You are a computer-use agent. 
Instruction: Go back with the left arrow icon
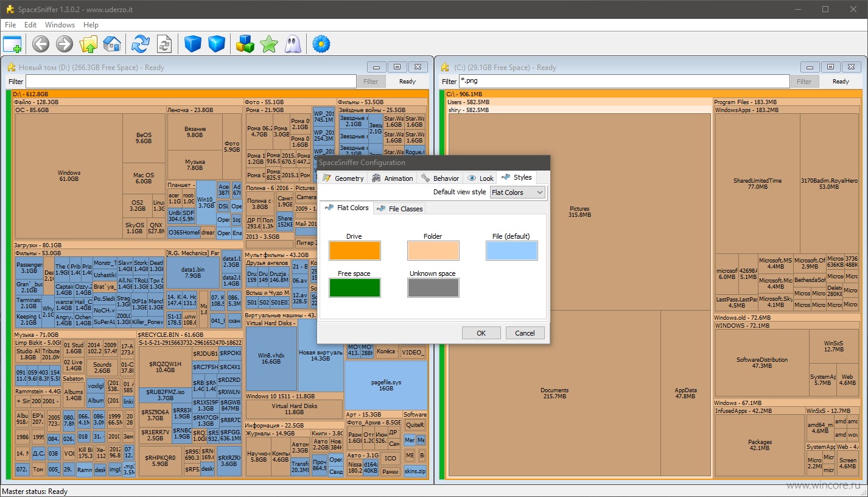click(41, 44)
